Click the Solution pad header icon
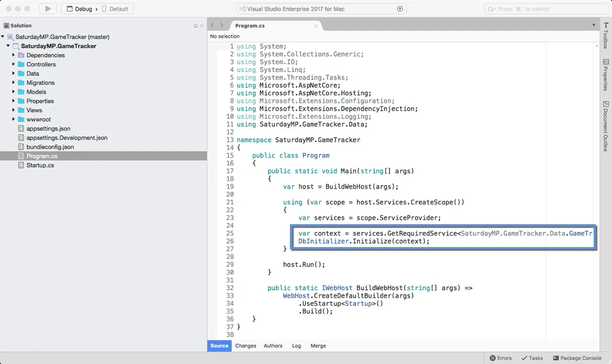This screenshot has height=364, width=612. click(6, 25)
